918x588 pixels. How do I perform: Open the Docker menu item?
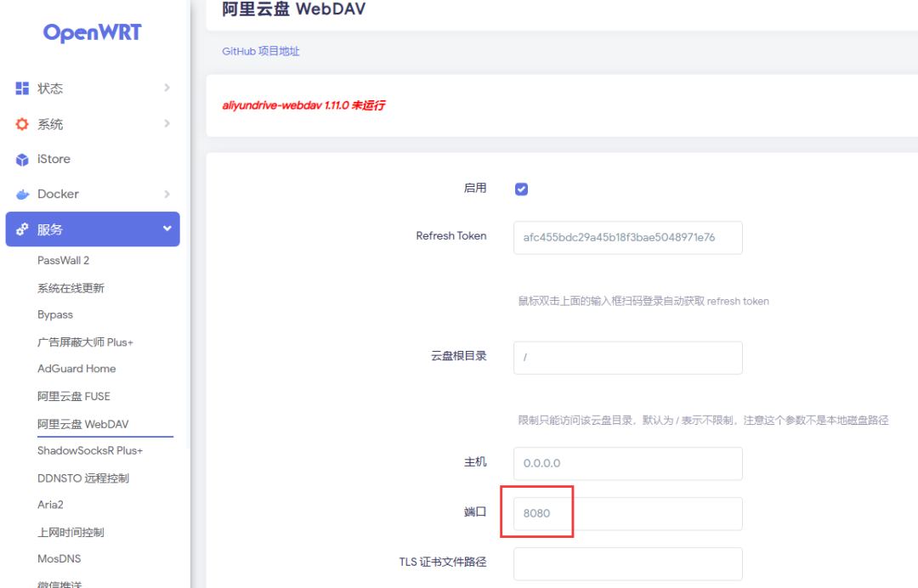[x=93, y=195]
